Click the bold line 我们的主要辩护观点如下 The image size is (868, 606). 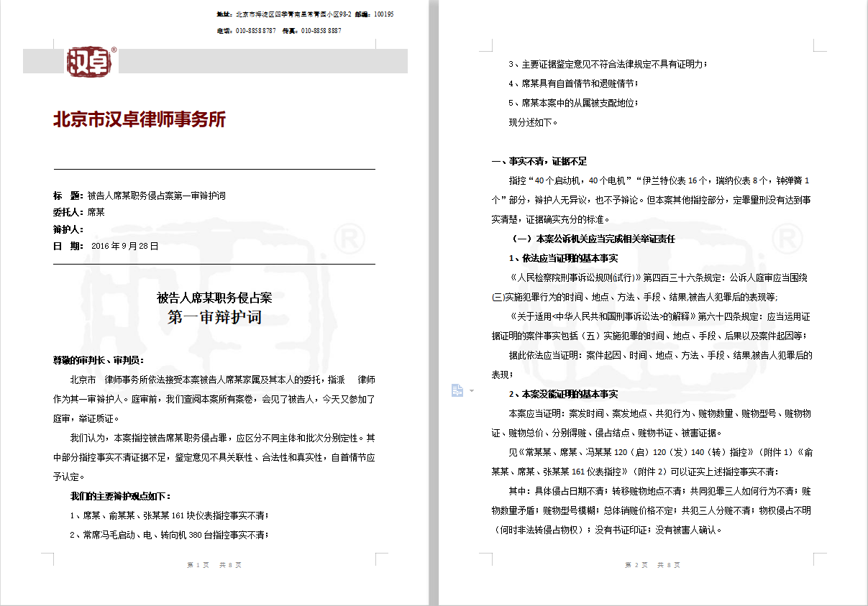coord(120,496)
